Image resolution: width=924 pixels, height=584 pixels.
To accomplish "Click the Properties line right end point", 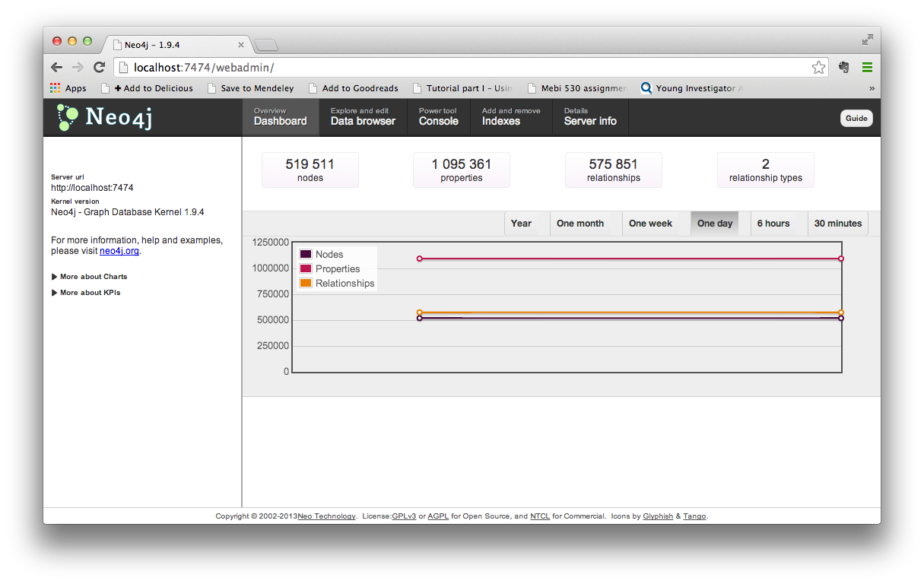I will [x=841, y=259].
